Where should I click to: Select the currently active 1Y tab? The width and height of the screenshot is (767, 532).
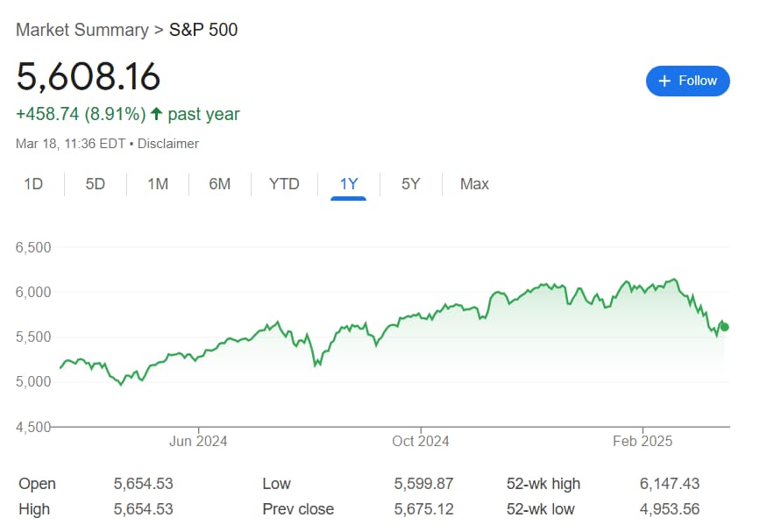click(348, 184)
